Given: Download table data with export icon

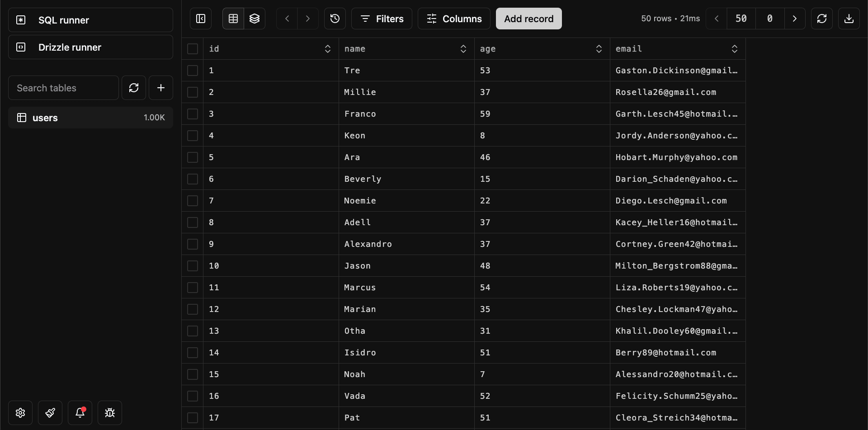Looking at the screenshot, I should [849, 19].
